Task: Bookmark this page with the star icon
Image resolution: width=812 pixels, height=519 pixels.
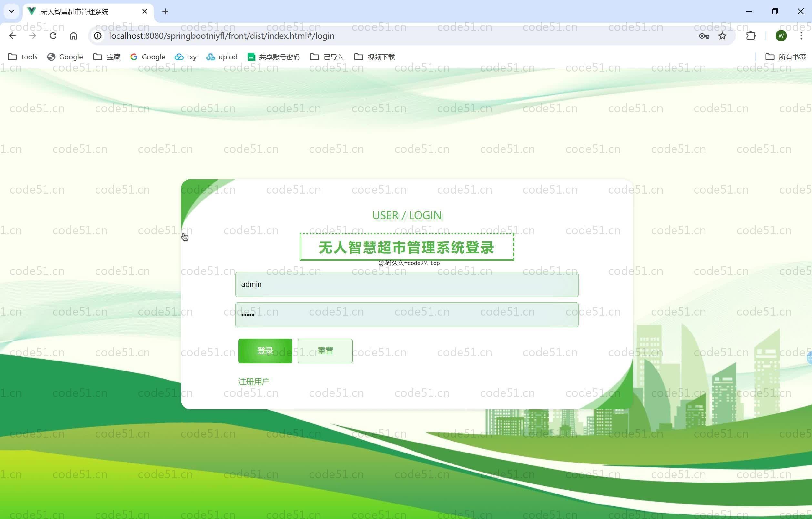Action: 722,36
